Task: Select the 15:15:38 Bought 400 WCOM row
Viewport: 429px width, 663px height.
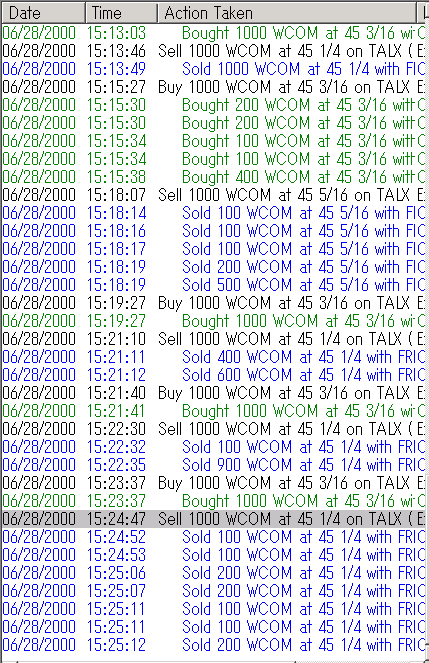Action: coord(214,177)
